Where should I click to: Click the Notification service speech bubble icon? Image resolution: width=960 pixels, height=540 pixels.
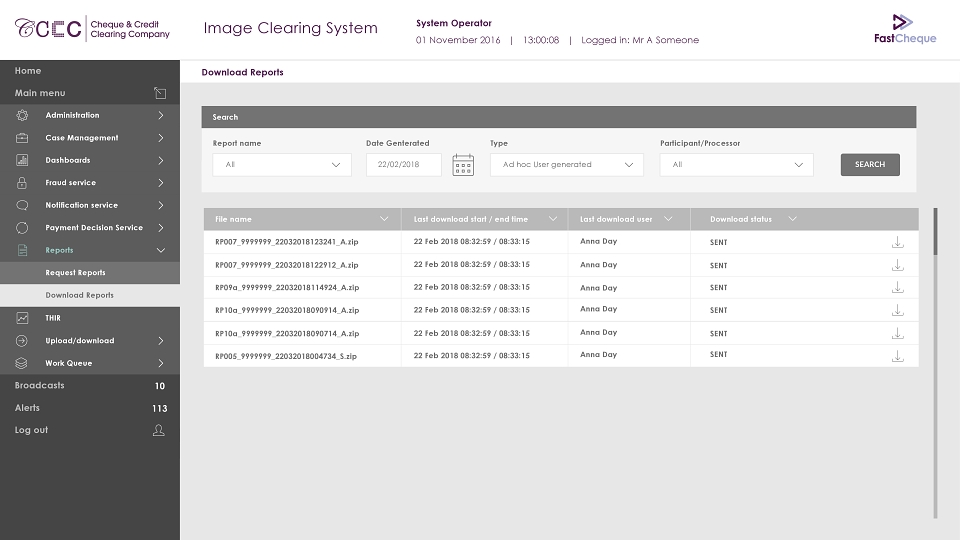(22, 205)
